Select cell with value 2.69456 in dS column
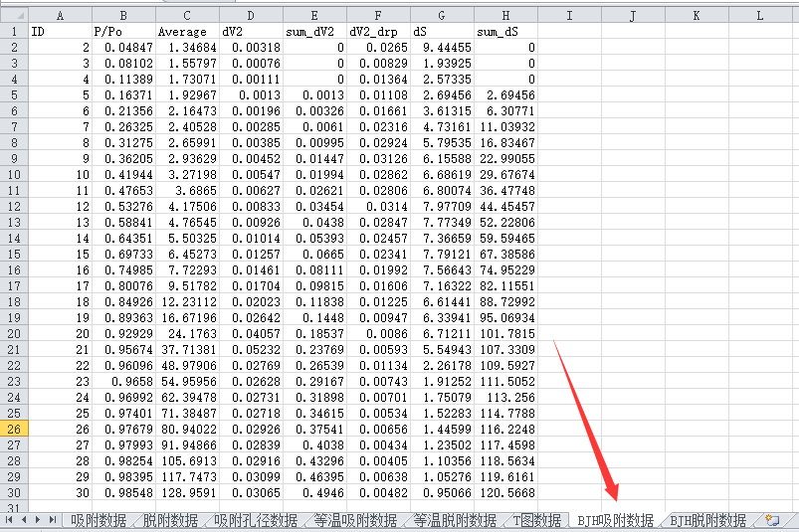The height and width of the screenshot is (532, 799). pos(443,95)
